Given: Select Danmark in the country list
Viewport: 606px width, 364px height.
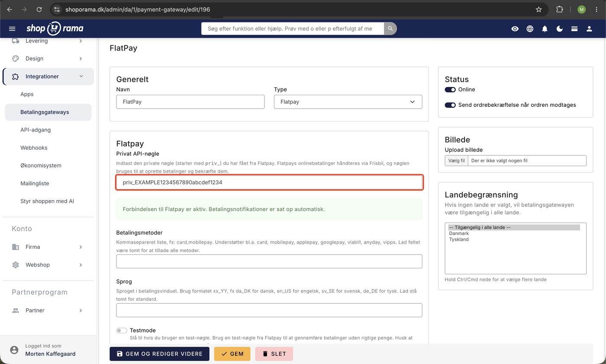Looking at the screenshot, I should (x=514, y=233).
